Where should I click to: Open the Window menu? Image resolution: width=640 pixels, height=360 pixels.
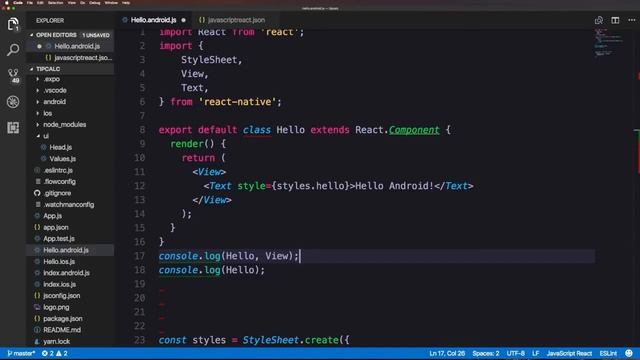pos(111,3)
